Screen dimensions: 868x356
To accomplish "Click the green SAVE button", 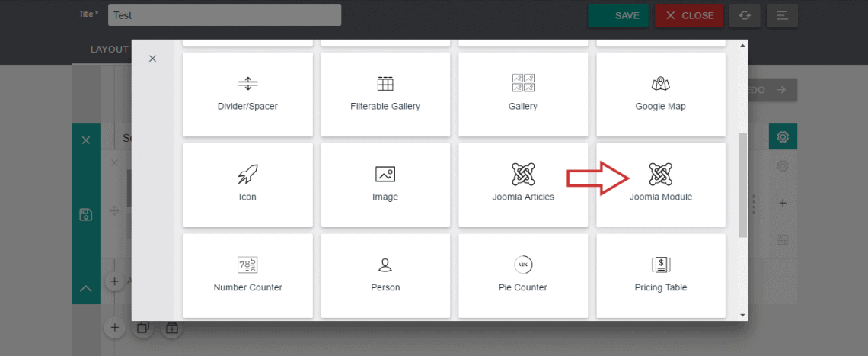I will point(617,15).
